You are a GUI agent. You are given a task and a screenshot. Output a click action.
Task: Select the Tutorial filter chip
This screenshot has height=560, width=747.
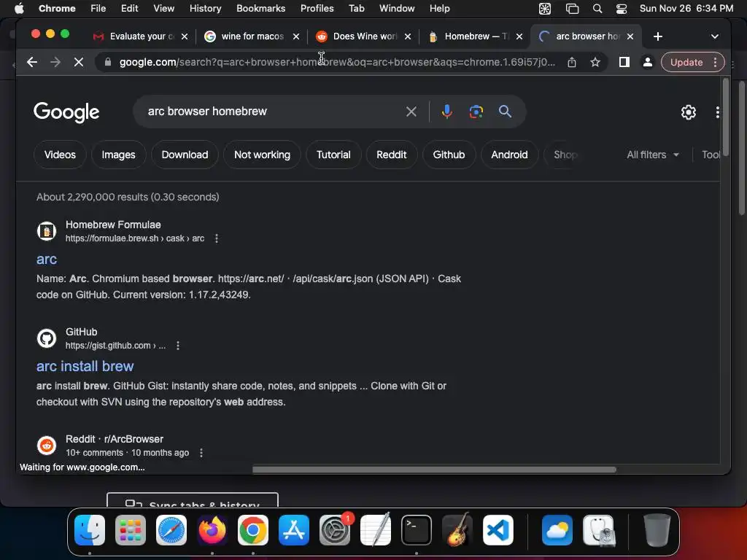pos(333,155)
